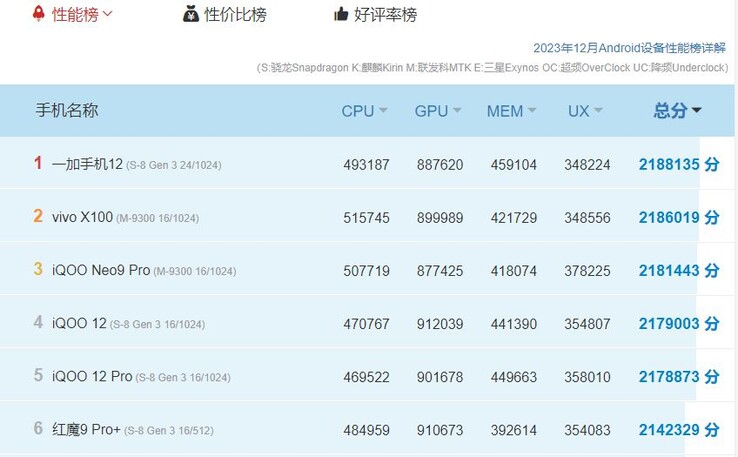Switch to the 性价比榜 tab
Image resolution: width=738 pixels, height=457 pixels.
235,15
